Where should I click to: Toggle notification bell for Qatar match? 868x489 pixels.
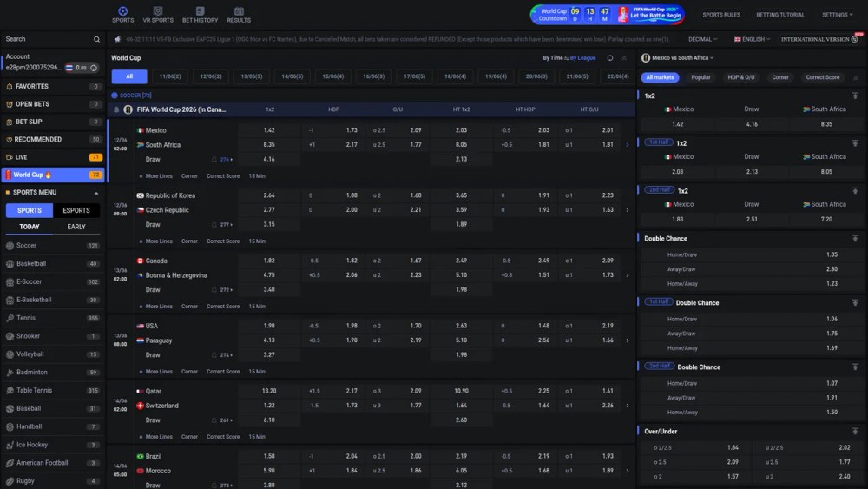pyautogui.click(x=214, y=420)
